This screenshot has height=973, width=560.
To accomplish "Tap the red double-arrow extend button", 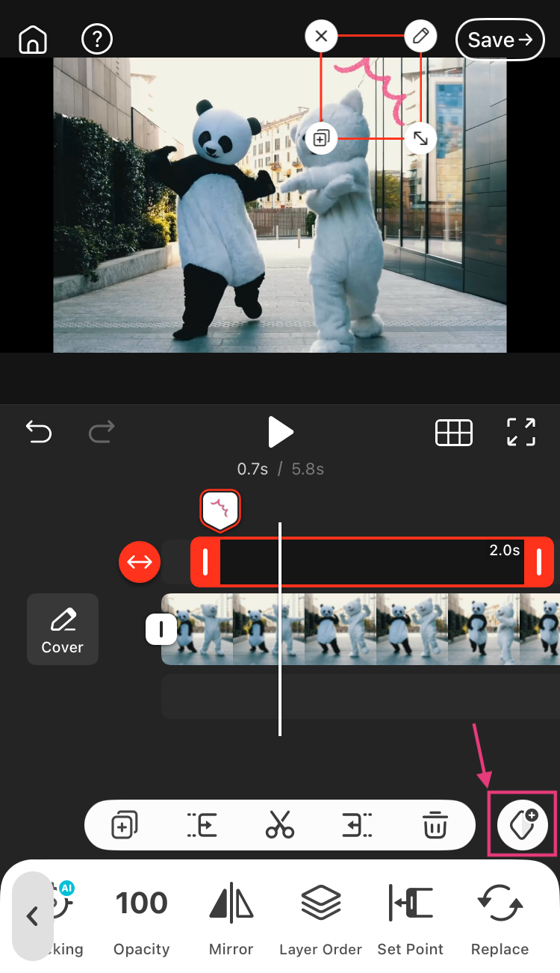I will 140,562.
